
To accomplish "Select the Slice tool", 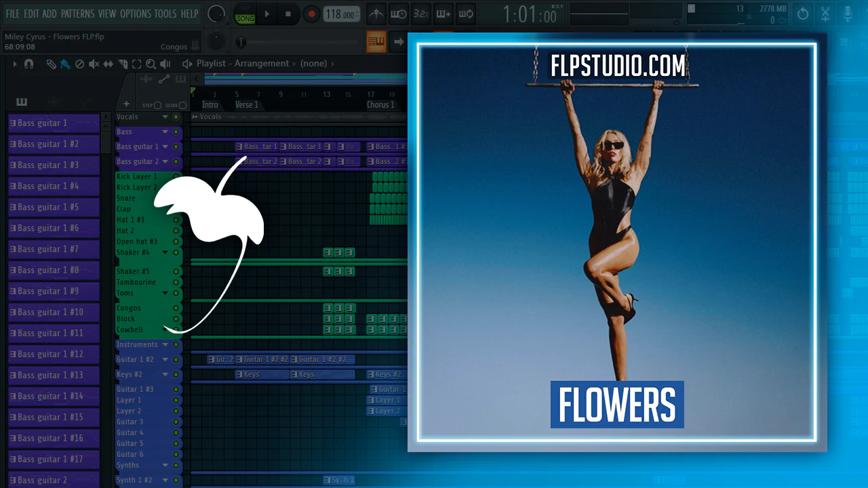I will (x=123, y=64).
